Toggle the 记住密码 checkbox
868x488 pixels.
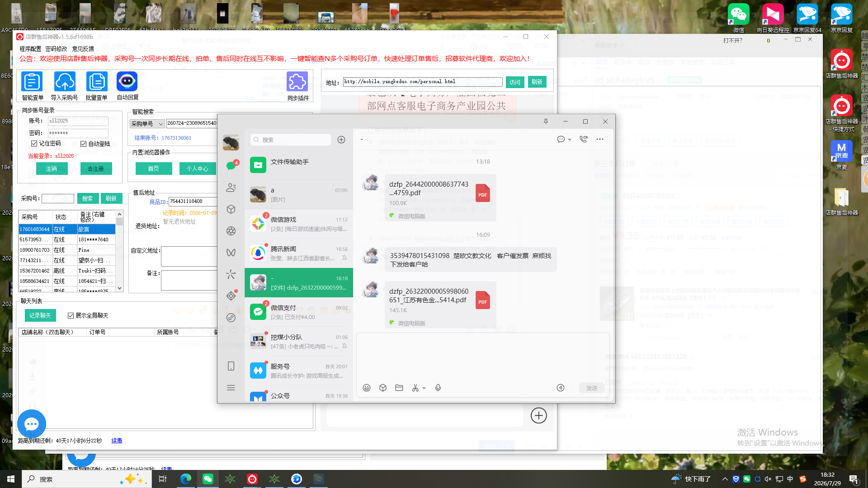coord(34,143)
